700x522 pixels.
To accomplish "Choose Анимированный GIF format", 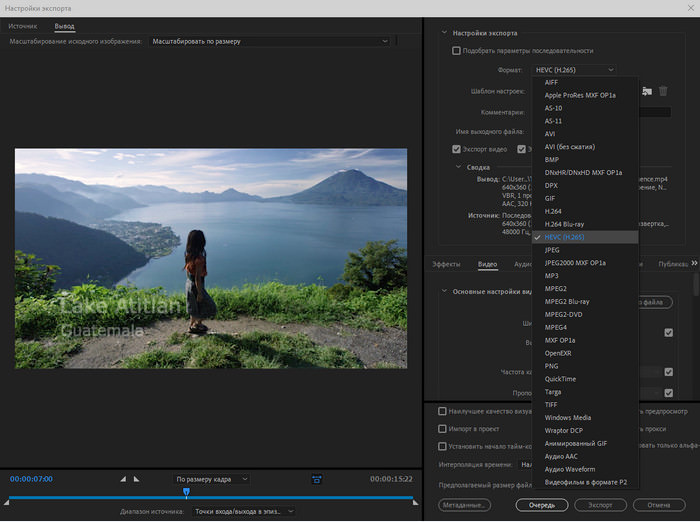I will tap(585, 443).
